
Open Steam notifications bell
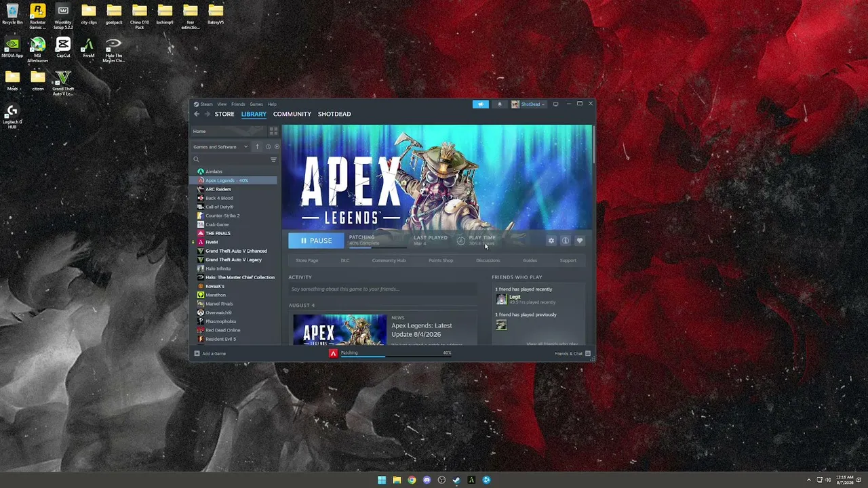pos(500,104)
